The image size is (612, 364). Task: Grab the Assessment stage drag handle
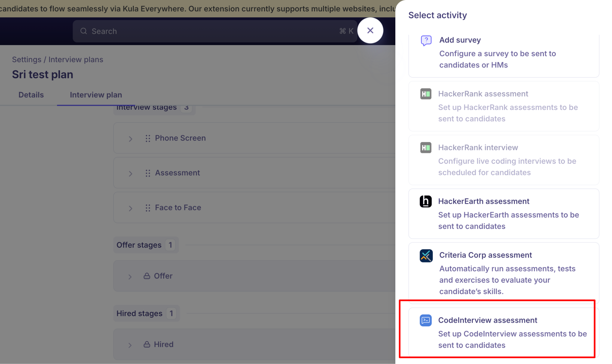[148, 173]
